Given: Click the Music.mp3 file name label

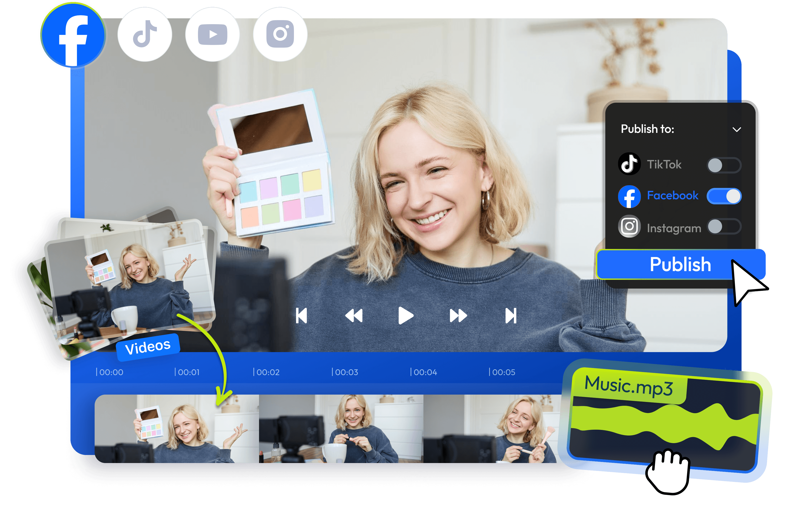Looking at the screenshot, I should click(629, 386).
